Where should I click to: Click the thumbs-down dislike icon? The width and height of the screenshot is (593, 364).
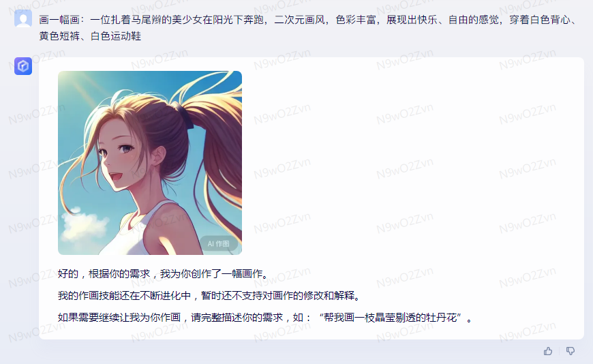pos(571,351)
